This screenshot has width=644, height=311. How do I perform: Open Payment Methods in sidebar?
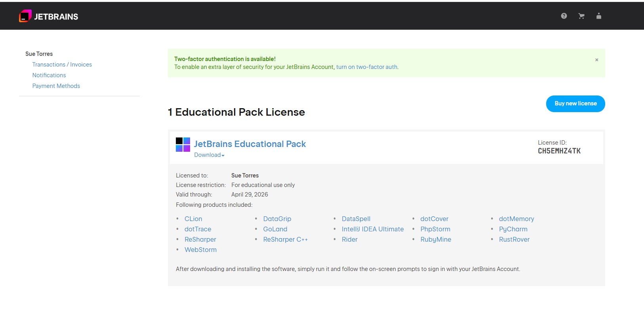(x=56, y=86)
